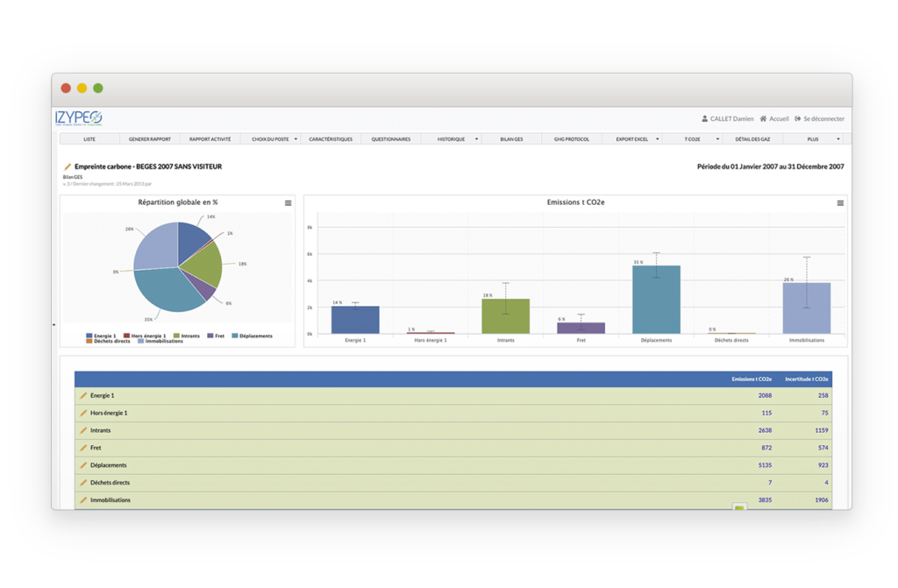Click the 2088 emissions value
Image resolution: width=898 pixels, height=588 pixels.
(x=765, y=395)
